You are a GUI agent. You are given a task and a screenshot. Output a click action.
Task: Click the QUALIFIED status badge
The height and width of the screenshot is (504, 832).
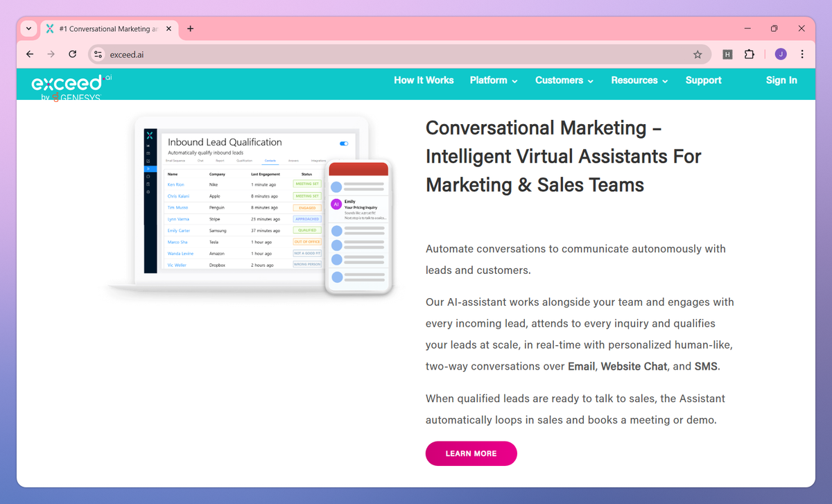(307, 230)
